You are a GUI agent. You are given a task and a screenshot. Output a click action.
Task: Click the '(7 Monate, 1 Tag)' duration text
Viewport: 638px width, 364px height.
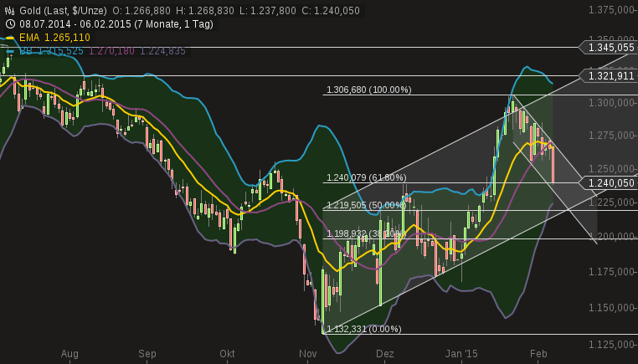[174, 24]
